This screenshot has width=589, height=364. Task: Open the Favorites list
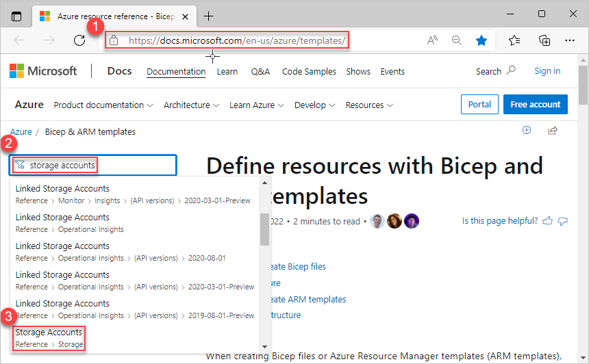point(514,40)
